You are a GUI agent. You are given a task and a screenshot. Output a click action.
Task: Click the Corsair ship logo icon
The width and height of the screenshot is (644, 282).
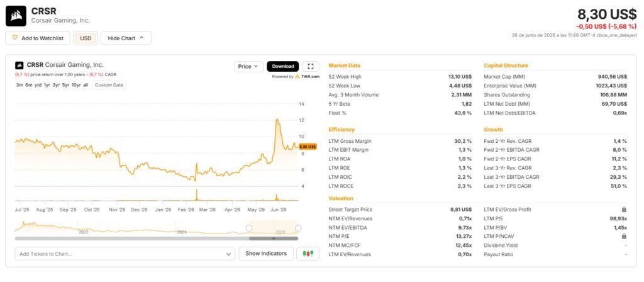16,16
